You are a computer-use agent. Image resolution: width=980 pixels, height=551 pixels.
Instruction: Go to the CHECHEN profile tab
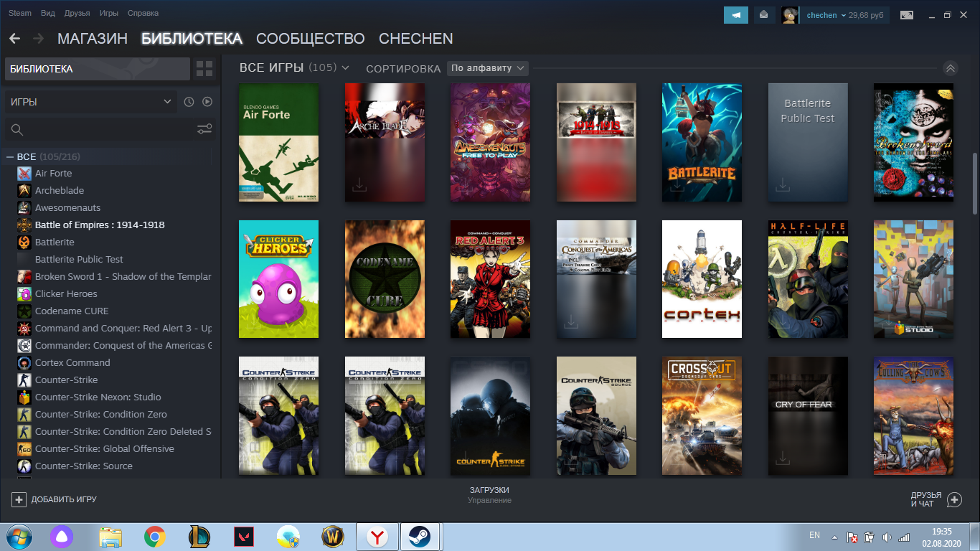416,39
